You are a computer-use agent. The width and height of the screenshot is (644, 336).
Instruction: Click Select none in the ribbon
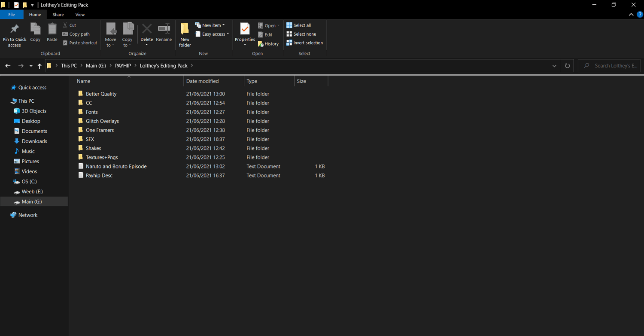pyautogui.click(x=301, y=34)
